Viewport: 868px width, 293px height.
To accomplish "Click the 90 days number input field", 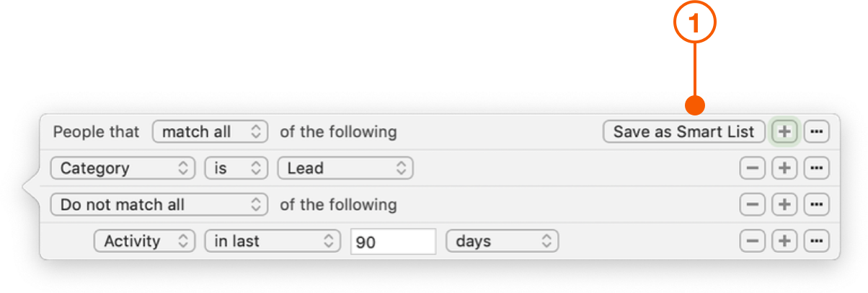I will pos(393,242).
